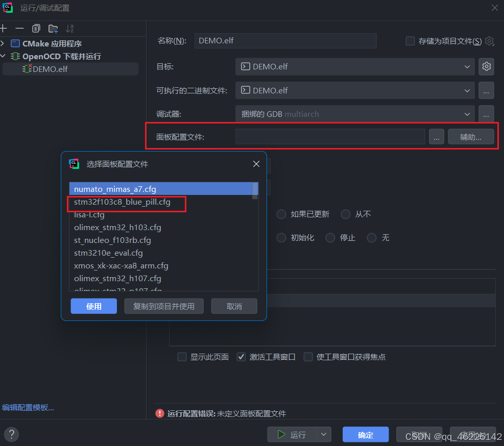The width and height of the screenshot is (504, 446).
Task: Uncheck 激活工具窗口 checkbox
Action: [x=241, y=357]
